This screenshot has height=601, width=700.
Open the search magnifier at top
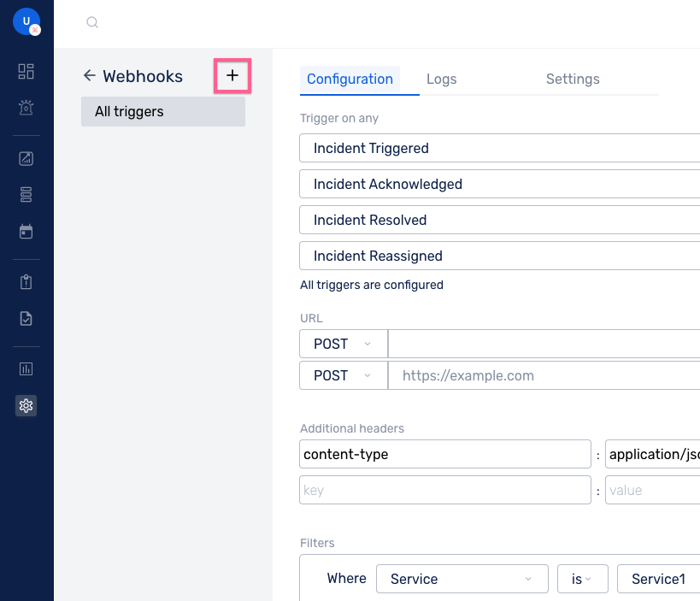tap(92, 22)
